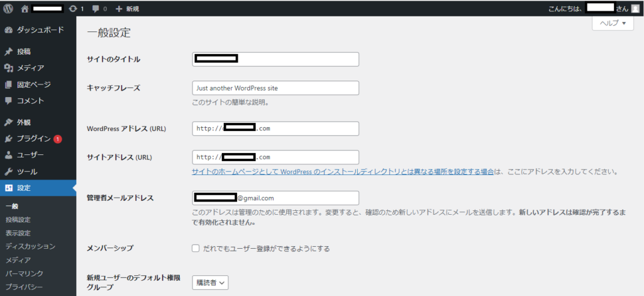Image resolution: width=644 pixels, height=296 pixels.
Task: Click the このサイトの簡単な説明 description text
Action: point(230,103)
